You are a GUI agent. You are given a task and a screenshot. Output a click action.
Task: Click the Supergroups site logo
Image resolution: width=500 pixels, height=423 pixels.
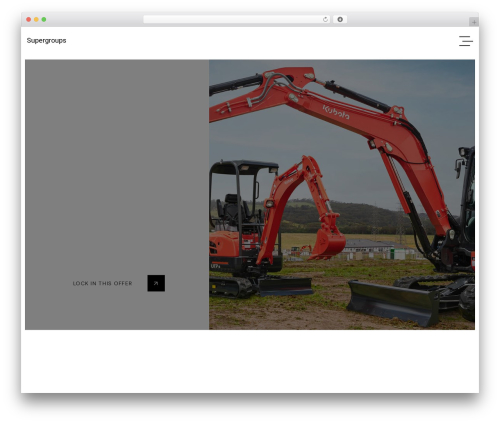tap(46, 41)
